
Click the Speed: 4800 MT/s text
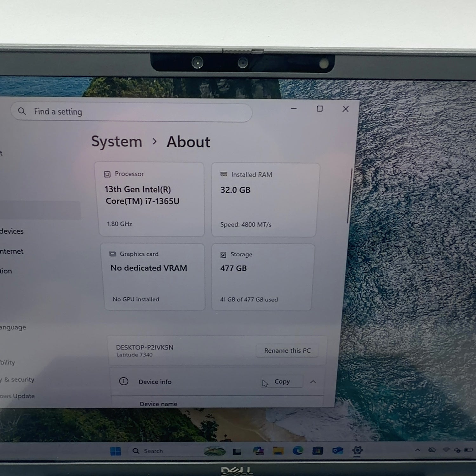click(246, 225)
